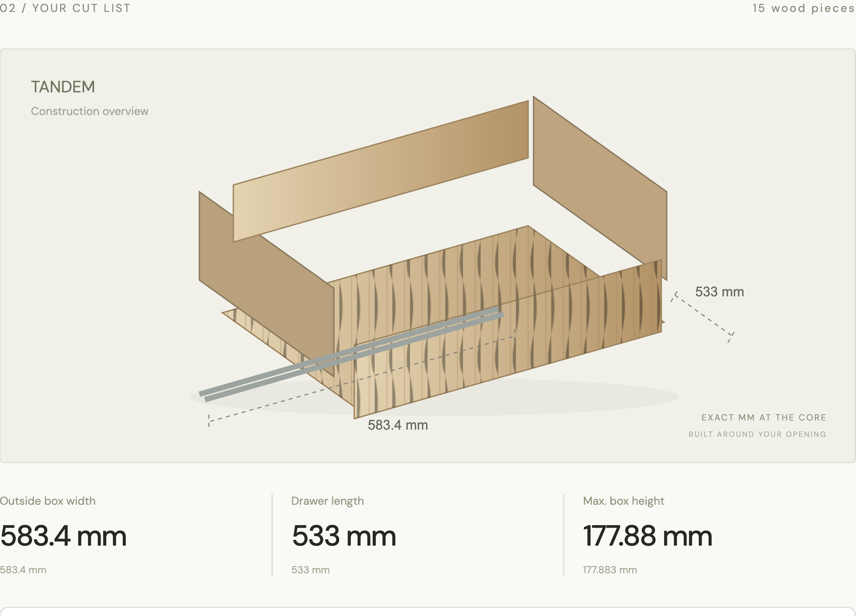856x616 pixels.
Task: Click the 533 mm dimension label on the diagram
Action: point(719,292)
